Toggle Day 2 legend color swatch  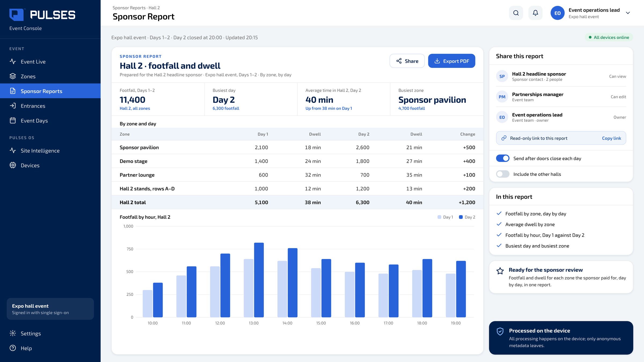461,217
